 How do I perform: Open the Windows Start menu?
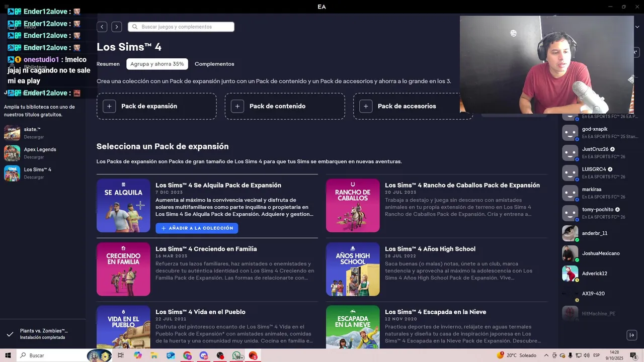(x=8, y=355)
